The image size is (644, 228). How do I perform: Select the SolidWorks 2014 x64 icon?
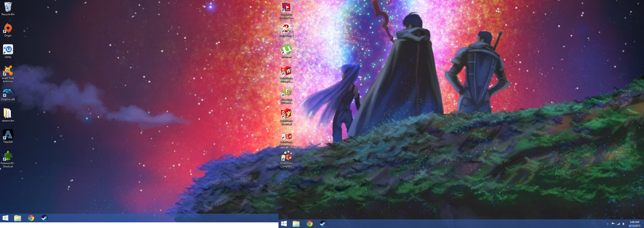(286, 74)
